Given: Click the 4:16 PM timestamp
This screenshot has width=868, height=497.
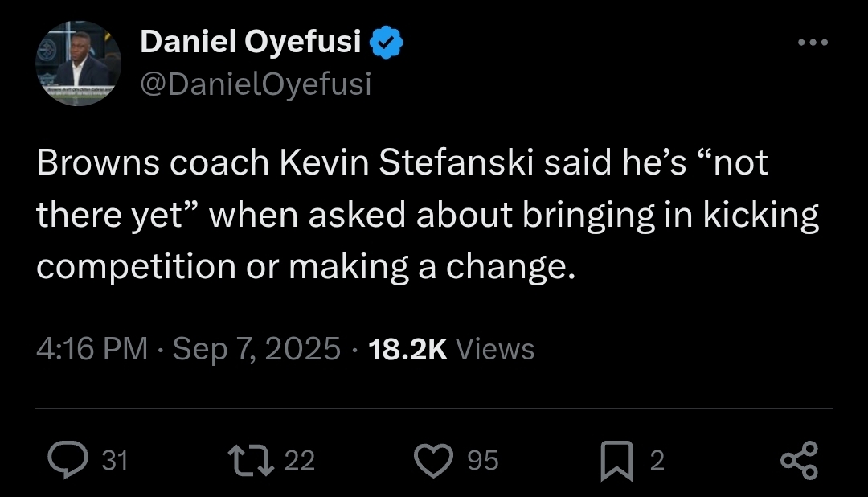Looking at the screenshot, I should click(92, 349).
